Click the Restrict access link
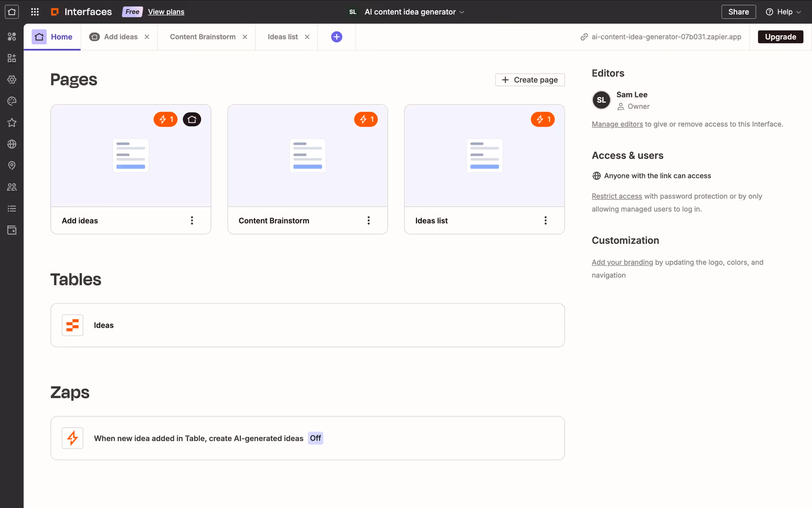This screenshot has height=508, width=812. point(617,196)
